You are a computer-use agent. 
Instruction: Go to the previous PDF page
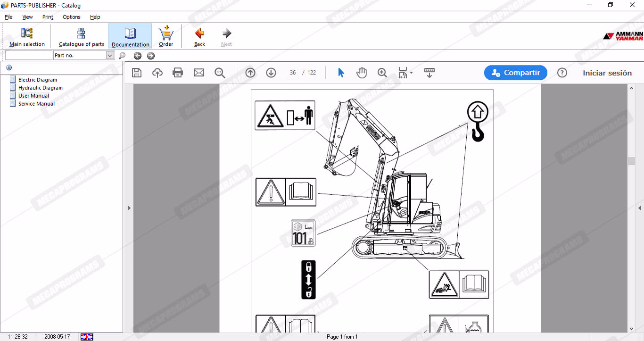pos(250,73)
